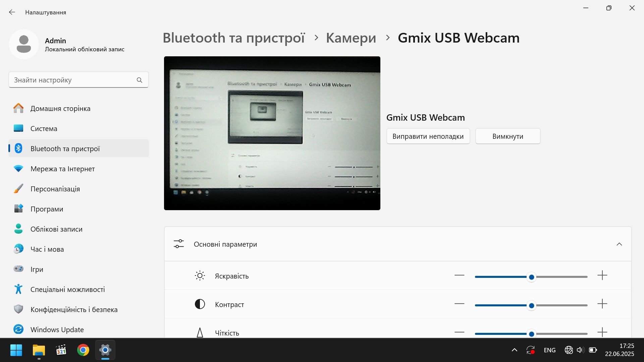Viewport: 644px width, 362px height.
Task: Click the Windows Update sync icon
Action: click(18, 329)
